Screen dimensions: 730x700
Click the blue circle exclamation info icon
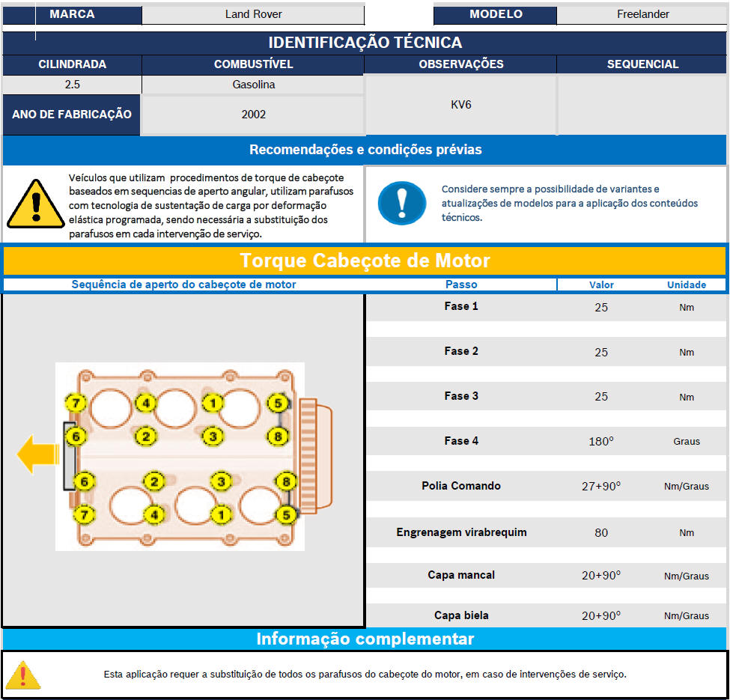click(401, 203)
